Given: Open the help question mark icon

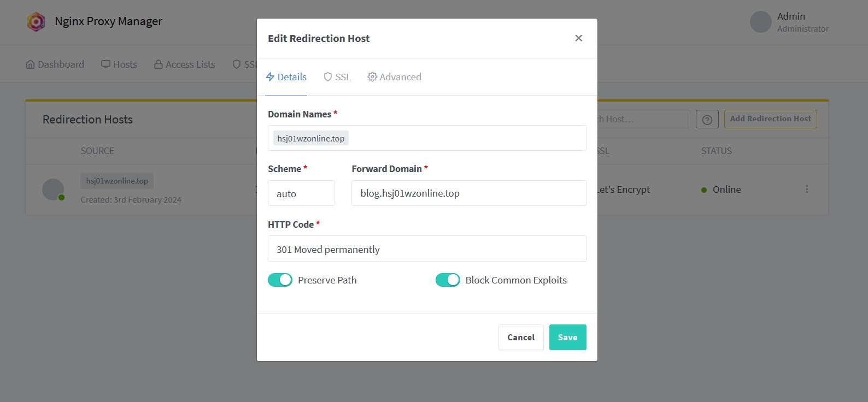Looking at the screenshot, I should tap(707, 120).
